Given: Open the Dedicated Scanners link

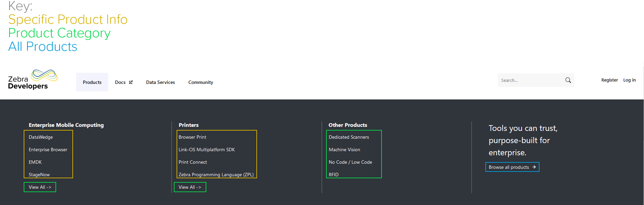Looking at the screenshot, I should click(x=349, y=137).
